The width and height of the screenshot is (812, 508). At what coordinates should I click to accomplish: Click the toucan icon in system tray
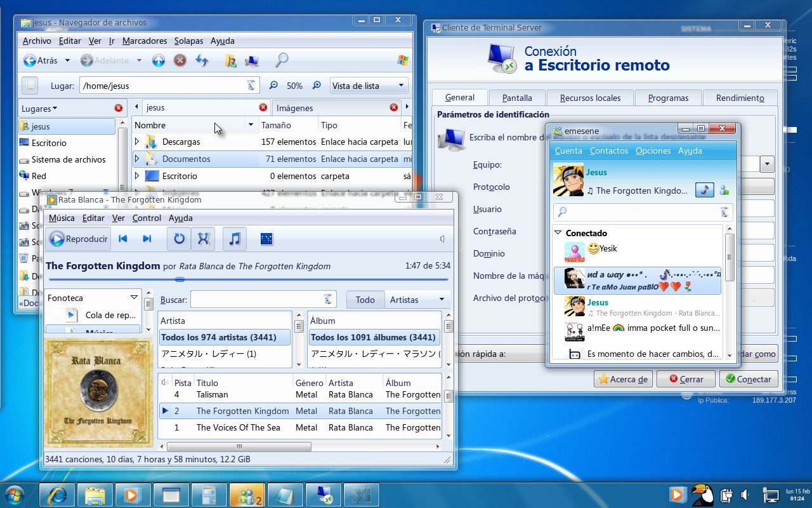(x=702, y=494)
